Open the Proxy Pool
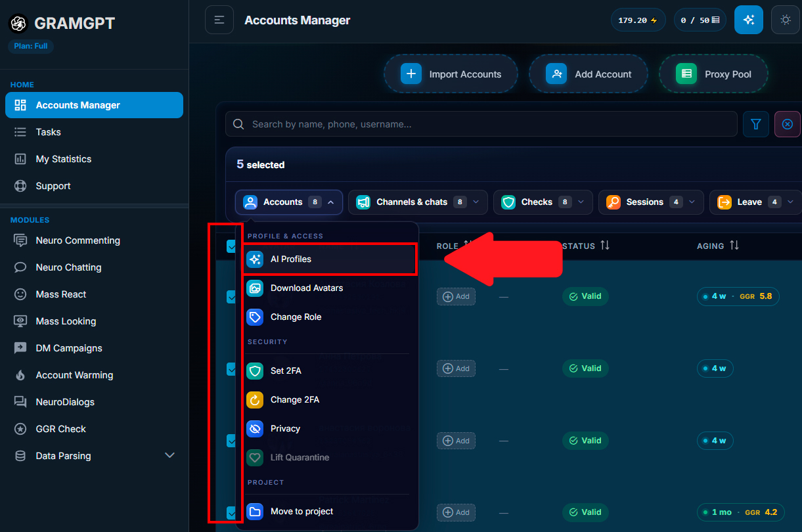This screenshot has height=532, width=802. 713,74
